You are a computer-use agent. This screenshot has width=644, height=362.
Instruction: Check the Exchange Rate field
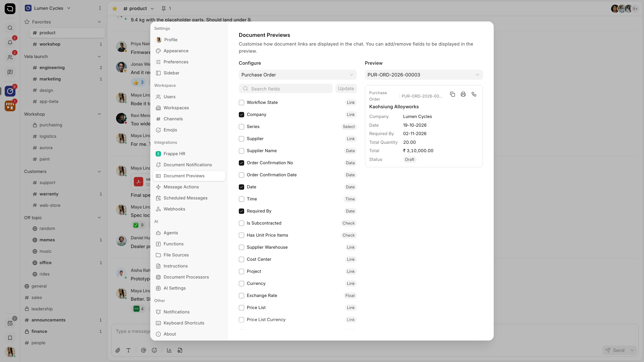(x=241, y=295)
